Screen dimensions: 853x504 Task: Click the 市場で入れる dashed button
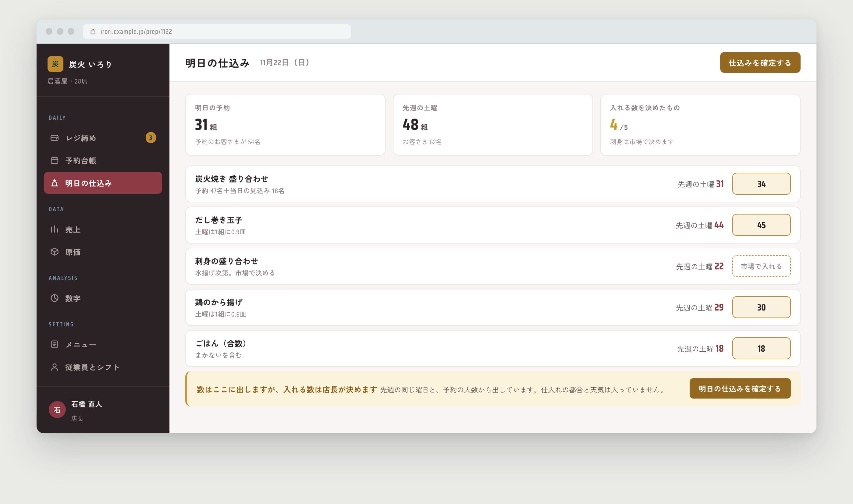click(761, 266)
